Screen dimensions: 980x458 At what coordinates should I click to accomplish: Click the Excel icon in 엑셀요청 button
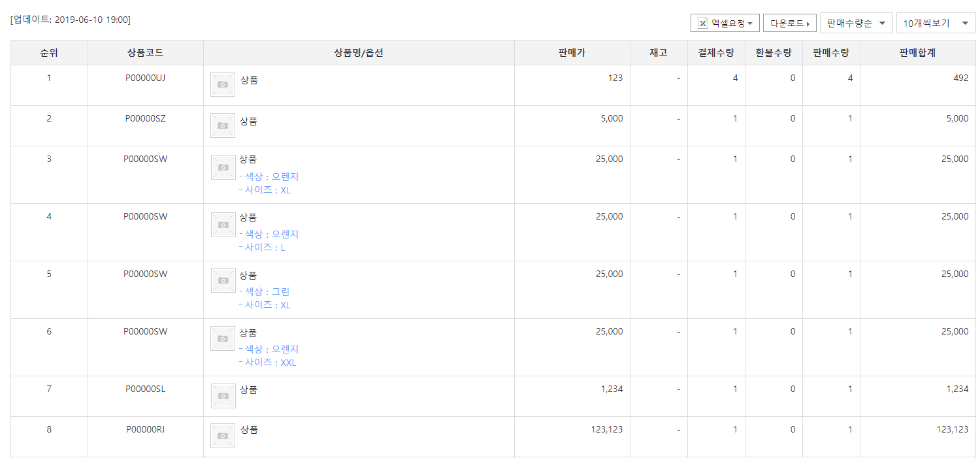pos(703,24)
